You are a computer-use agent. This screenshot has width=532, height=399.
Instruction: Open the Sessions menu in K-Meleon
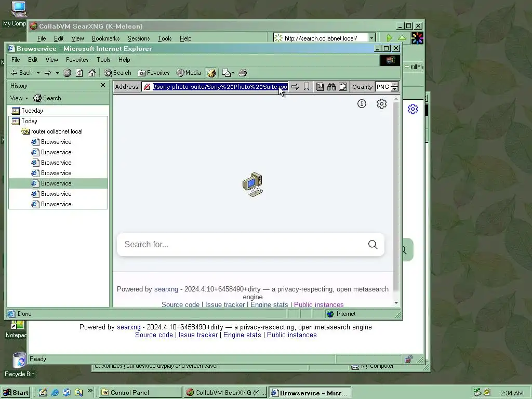(139, 38)
